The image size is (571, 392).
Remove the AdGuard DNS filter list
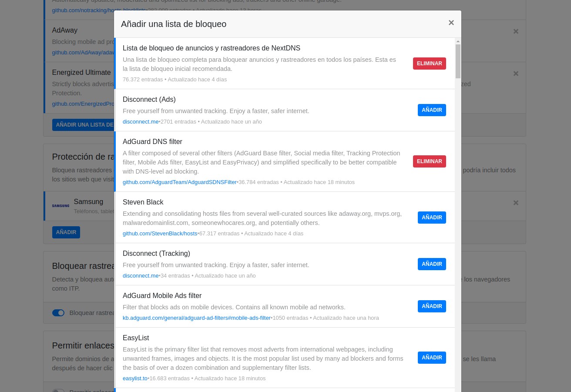(429, 161)
